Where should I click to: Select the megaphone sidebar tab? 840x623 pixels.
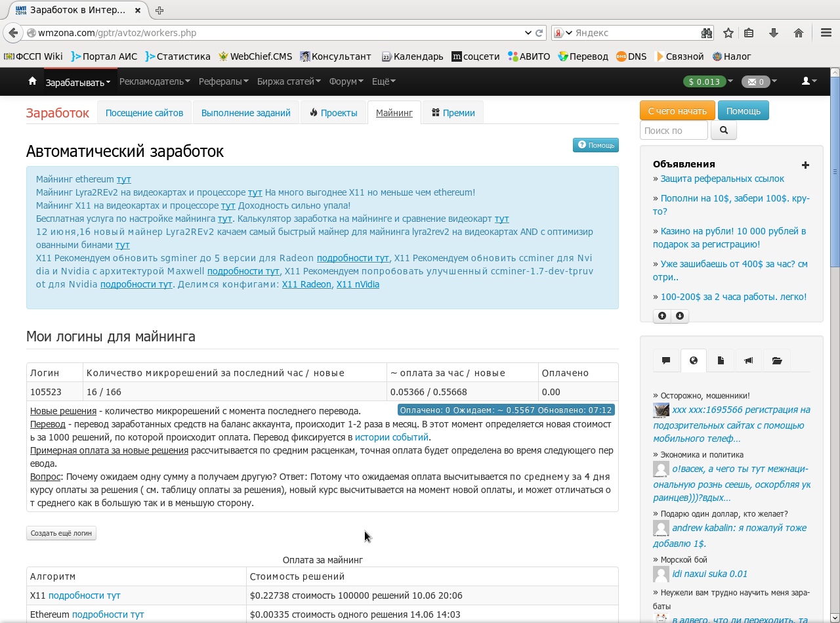(748, 360)
